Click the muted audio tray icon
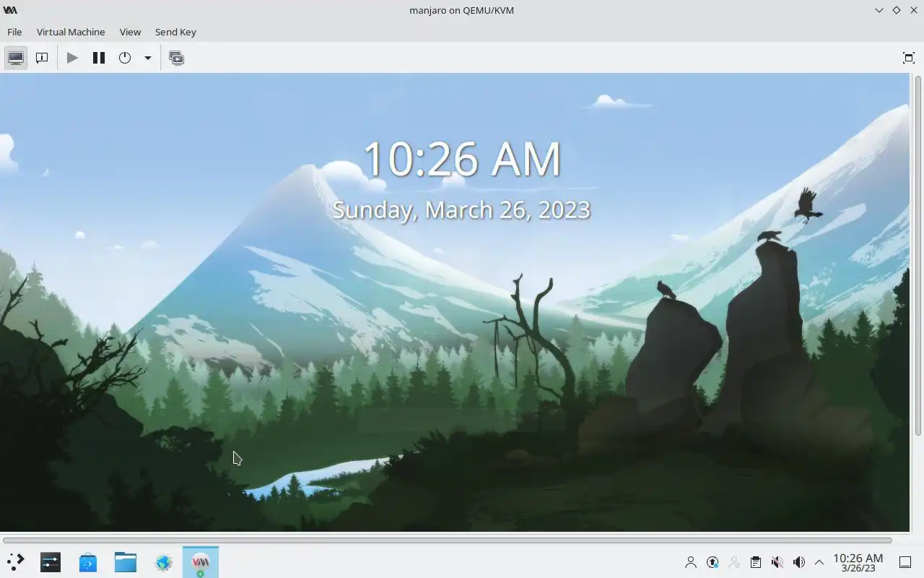Viewport: 924px width, 578px height. pos(777,562)
